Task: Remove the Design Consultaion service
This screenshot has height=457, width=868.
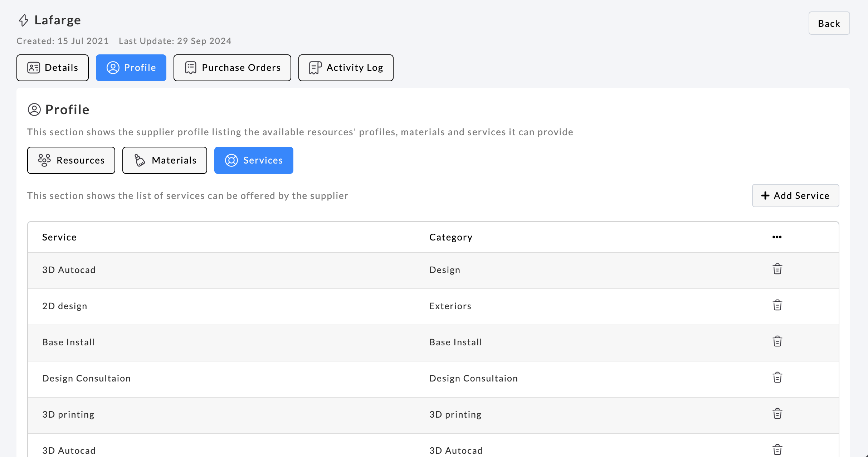Action: point(777,378)
